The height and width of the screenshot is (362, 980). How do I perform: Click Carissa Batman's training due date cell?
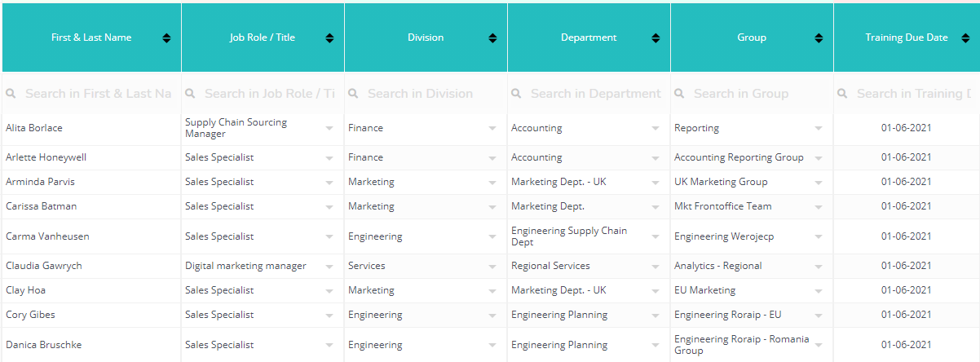907,206
